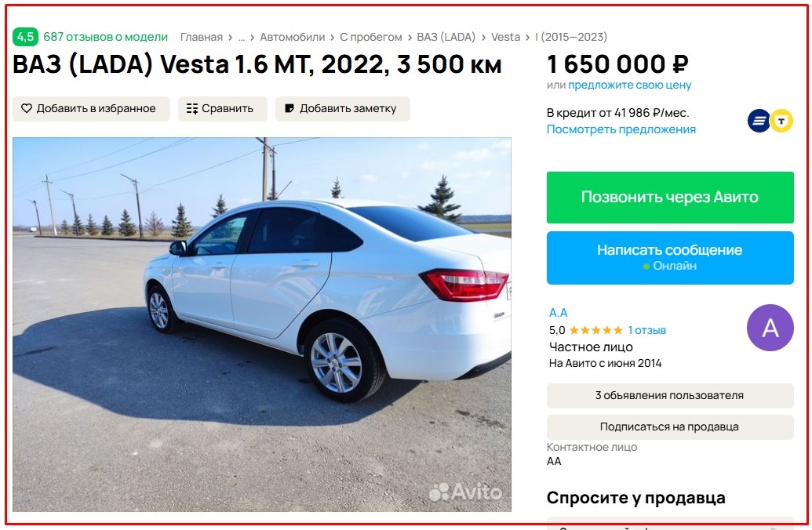The width and height of the screenshot is (812, 530).
Task: Open 687 отзывов о модели link
Action: click(x=106, y=37)
